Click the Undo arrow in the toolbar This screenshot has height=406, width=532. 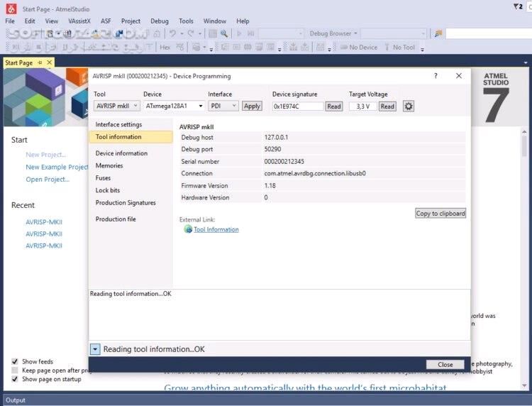click(173, 33)
